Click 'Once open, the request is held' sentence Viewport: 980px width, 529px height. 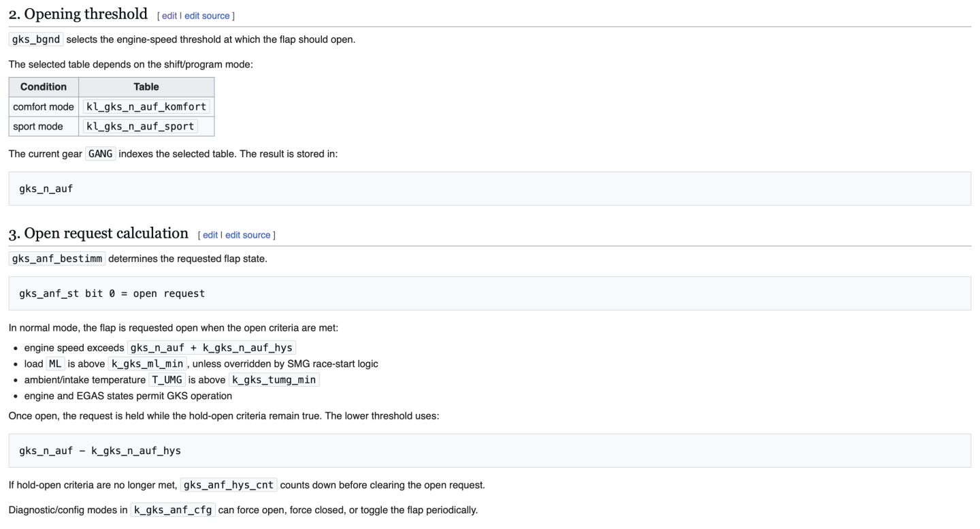tap(223, 416)
